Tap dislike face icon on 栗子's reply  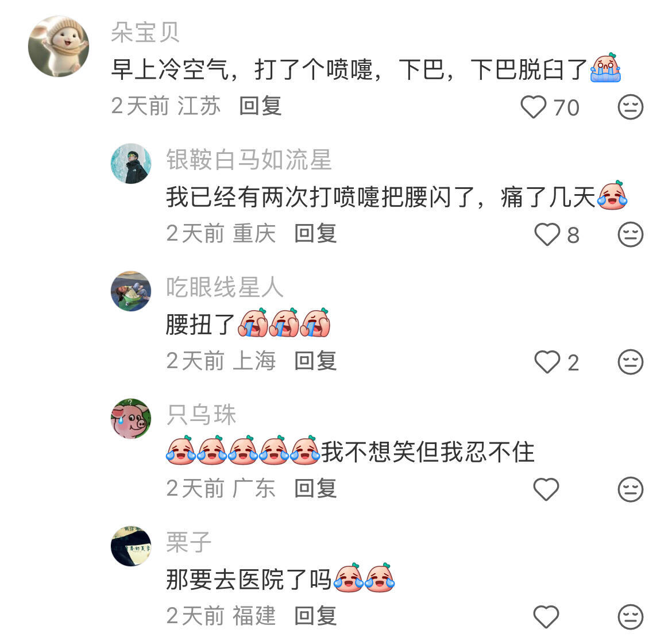tap(631, 616)
